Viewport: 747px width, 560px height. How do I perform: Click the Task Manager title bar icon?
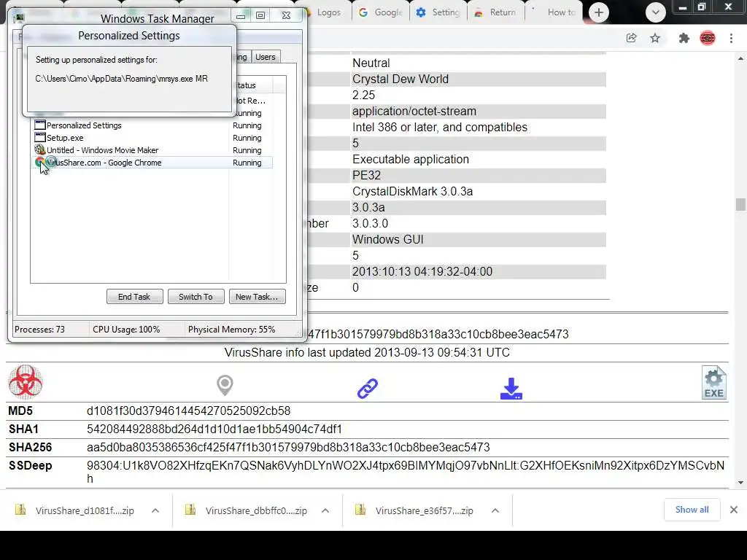19,18
